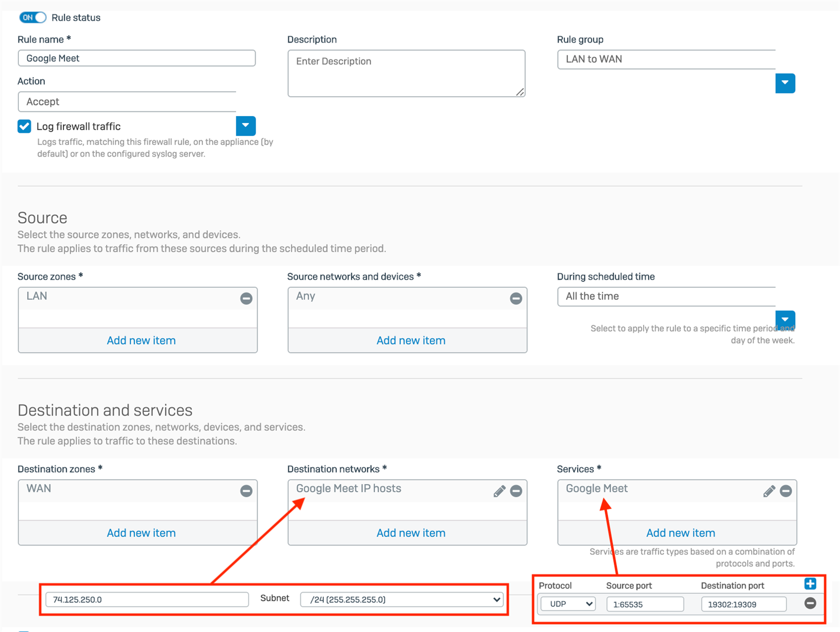Open the Subnet /24 dropdown
Image resolution: width=840 pixels, height=632 pixels.
402,599
